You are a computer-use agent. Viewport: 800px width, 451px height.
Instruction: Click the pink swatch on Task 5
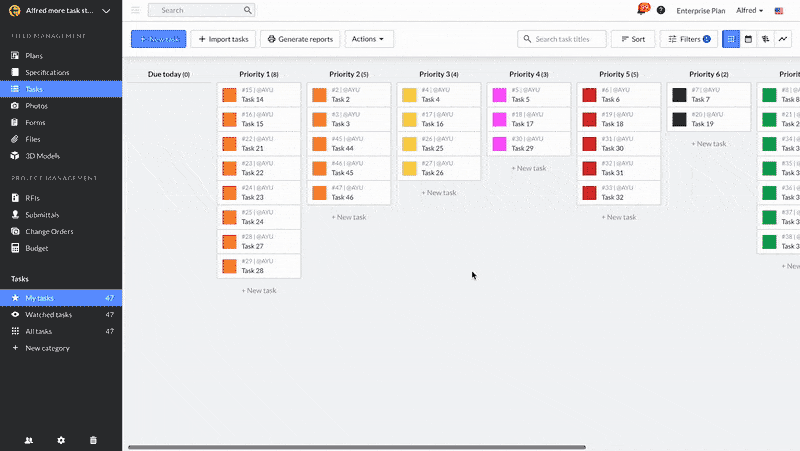[499, 95]
